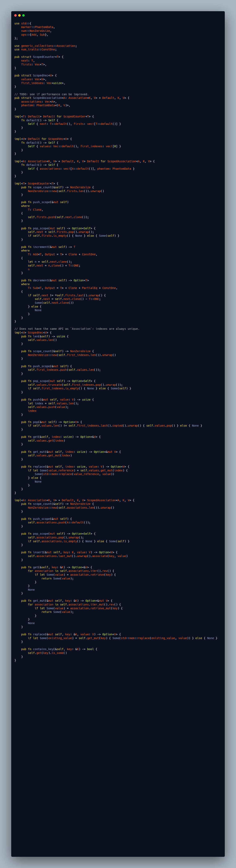The image size is (236, 868).
Task: Click the field line 'values: Vec<V>,'
Action: [34, 79]
